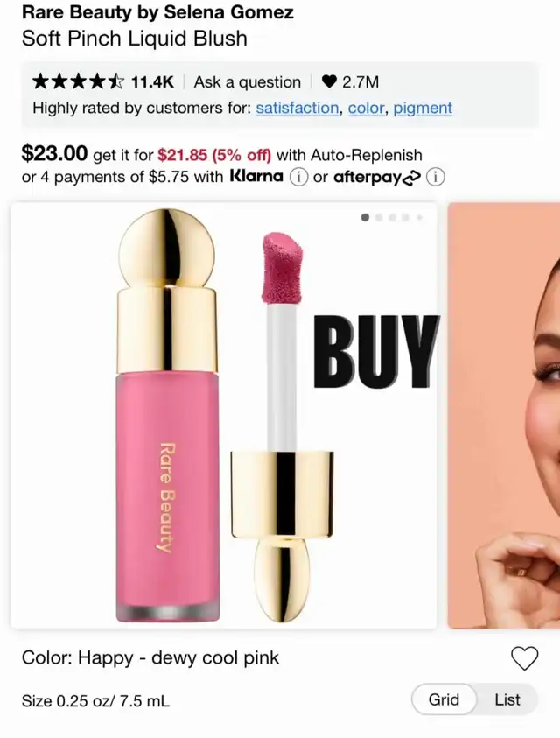Screen dimensions: 560x738
Task: Select the last carousel dot indicator
Action: coord(419,217)
